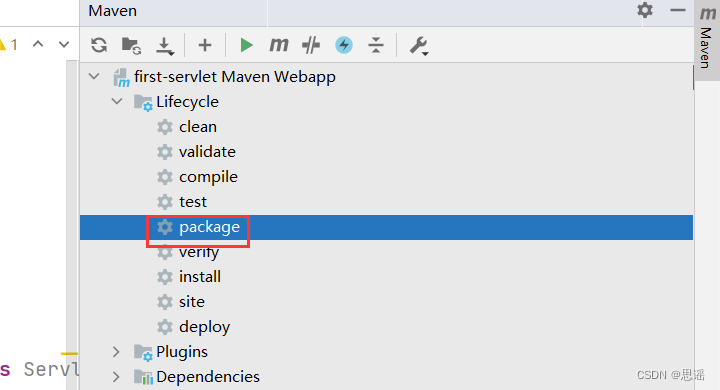Download sources and documentation icon

(x=165, y=46)
